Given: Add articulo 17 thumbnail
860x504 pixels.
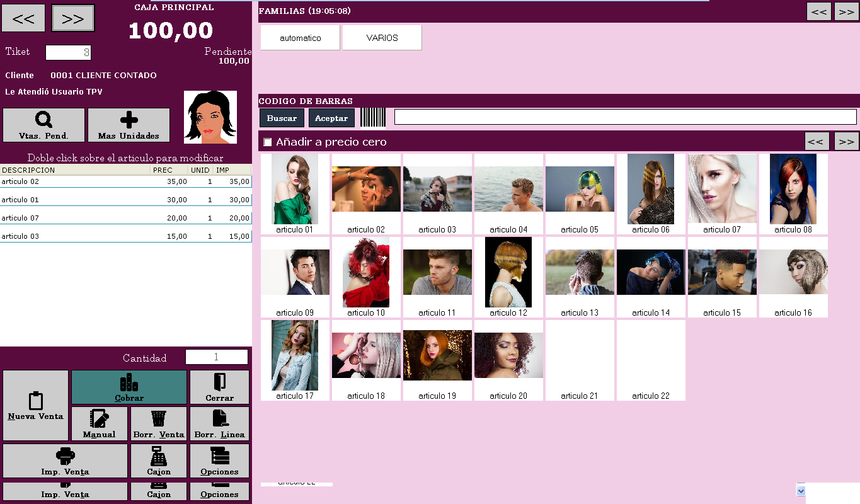Looking at the screenshot, I should pyautogui.click(x=295, y=360).
